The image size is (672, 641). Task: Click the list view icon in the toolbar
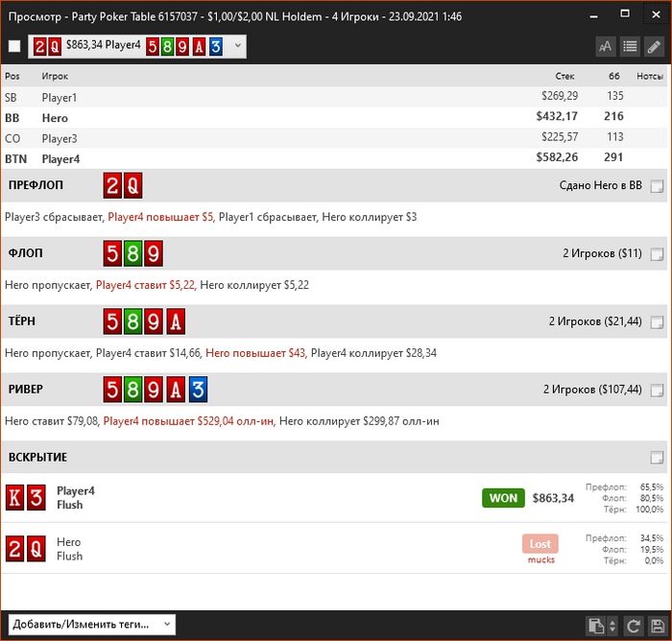pyautogui.click(x=630, y=46)
